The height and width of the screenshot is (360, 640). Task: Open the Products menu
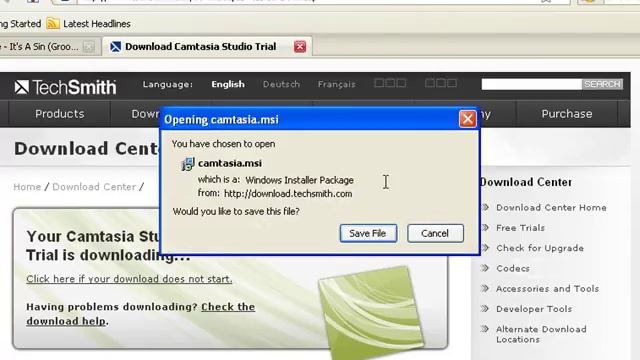click(x=60, y=114)
